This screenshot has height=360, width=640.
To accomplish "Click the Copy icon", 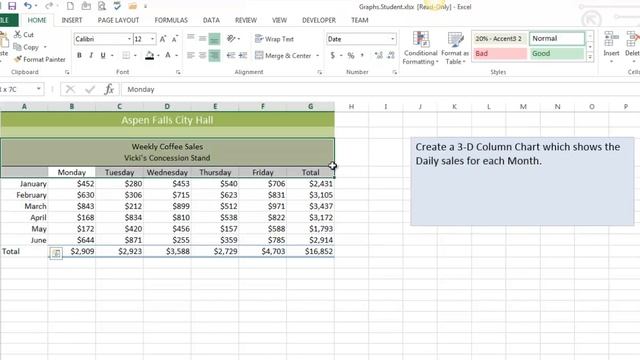I will 18,47.
